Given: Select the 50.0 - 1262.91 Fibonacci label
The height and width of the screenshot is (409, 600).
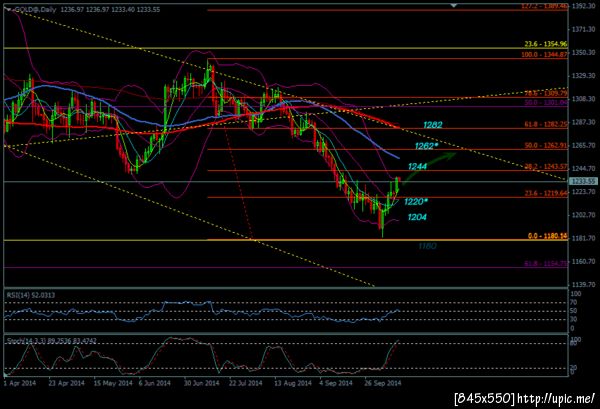Looking at the screenshot, I should point(546,145).
